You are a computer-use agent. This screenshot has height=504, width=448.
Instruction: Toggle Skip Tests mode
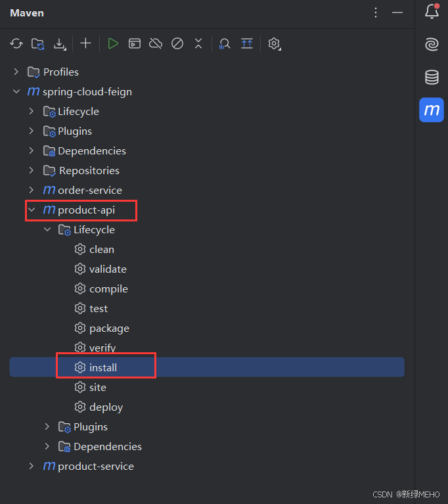pyautogui.click(x=177, y=43)
